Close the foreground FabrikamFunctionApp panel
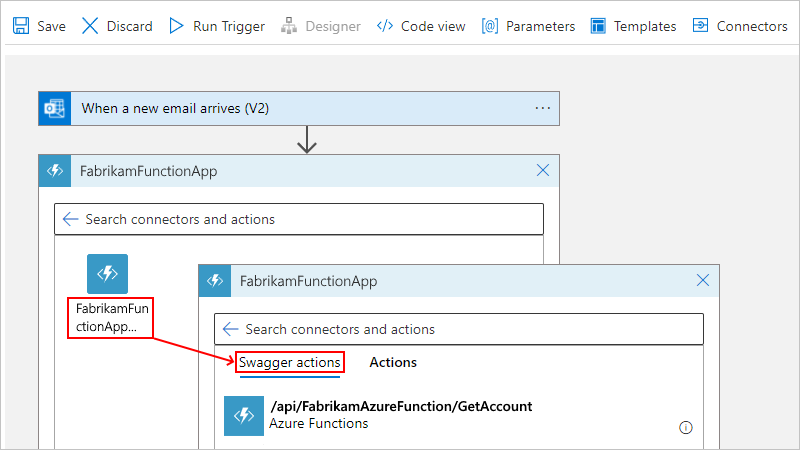This screenshot has width=800, height=450. [703, 281]
